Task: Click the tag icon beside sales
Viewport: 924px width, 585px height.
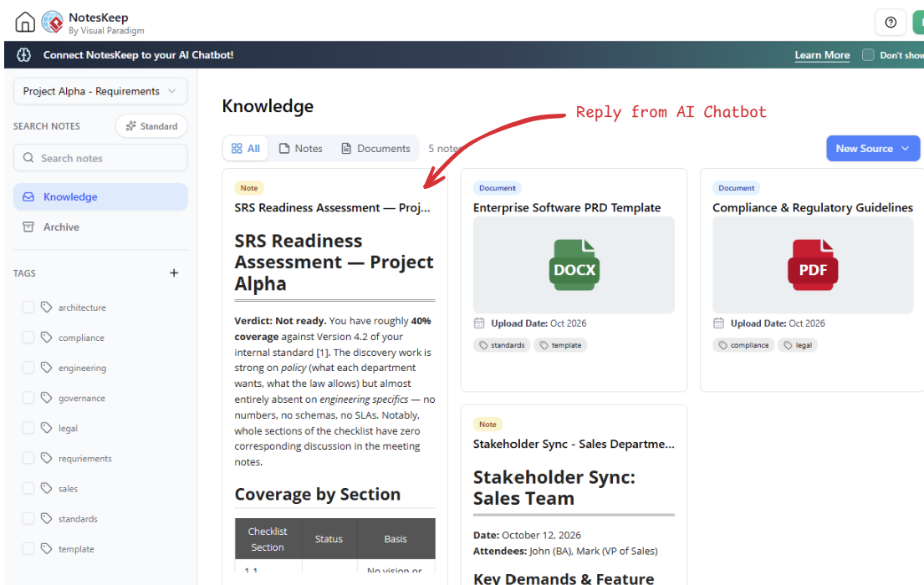Action: (47, 488)
